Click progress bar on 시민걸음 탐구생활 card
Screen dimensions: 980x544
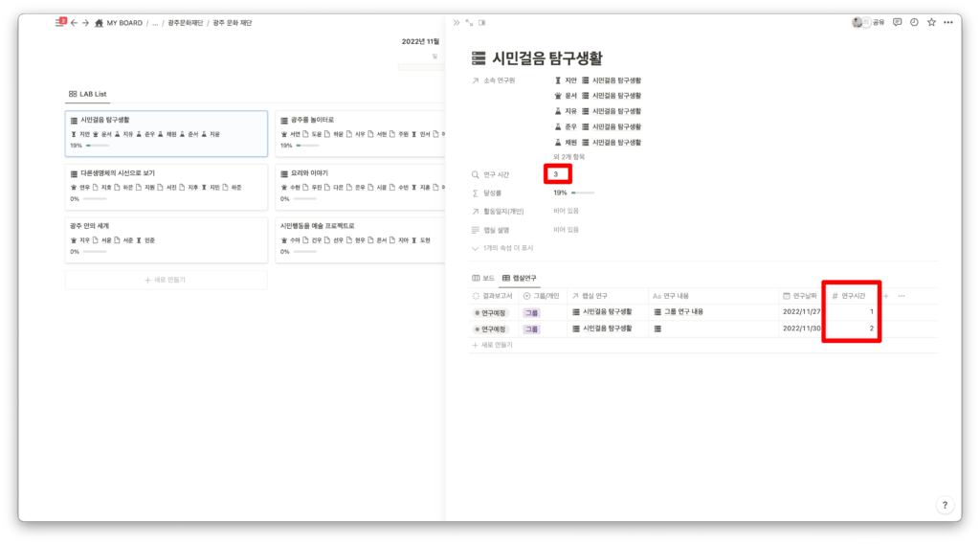[98, 146]
